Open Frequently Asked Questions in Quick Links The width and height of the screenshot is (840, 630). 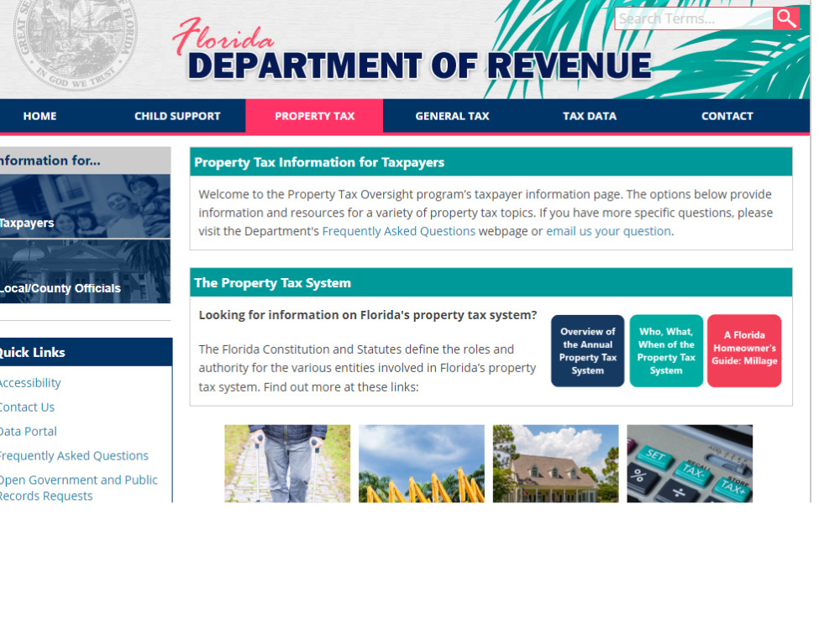point(74,455)
